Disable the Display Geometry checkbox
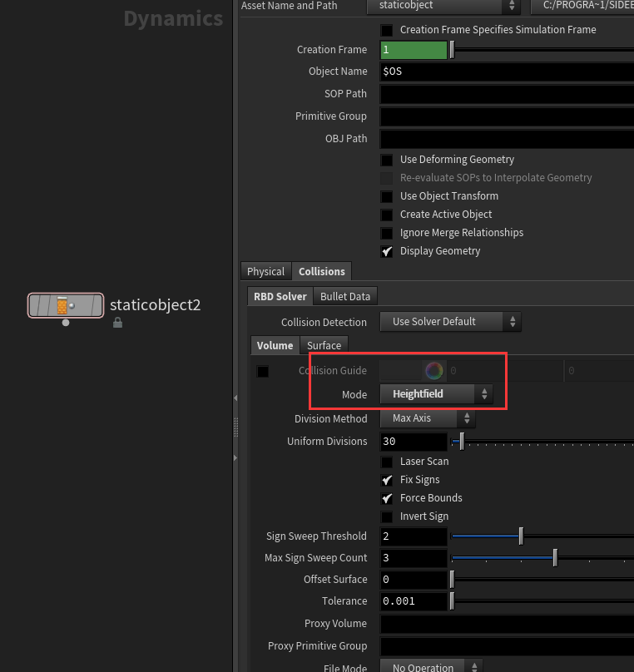Image resolution: width=634 pixels, height=672 pixels. [x=387, y=251]
